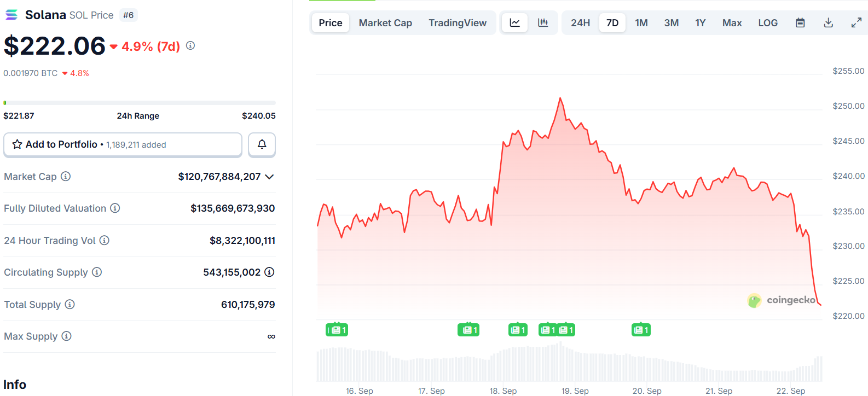This screenshot has width=868, height=396.
Task: Switch to candlestick chart view icon
Action: click(x=543, y=22)
